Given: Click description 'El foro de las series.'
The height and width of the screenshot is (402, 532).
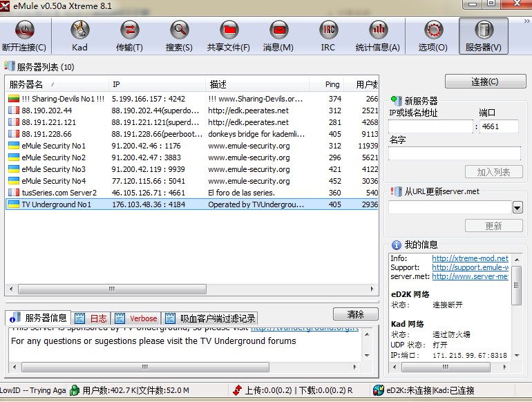Looking at the screenshot, I should [x=241, y=192].
